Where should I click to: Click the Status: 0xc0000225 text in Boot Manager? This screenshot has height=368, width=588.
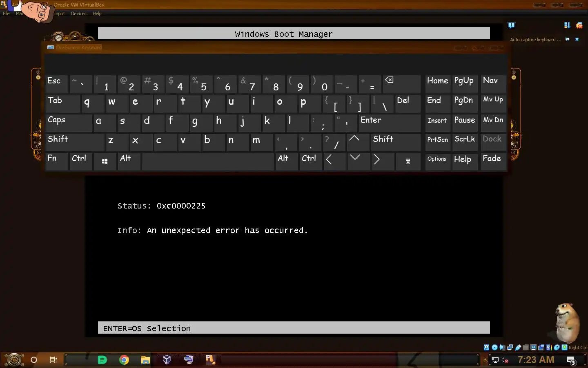(x=161, y=206)
